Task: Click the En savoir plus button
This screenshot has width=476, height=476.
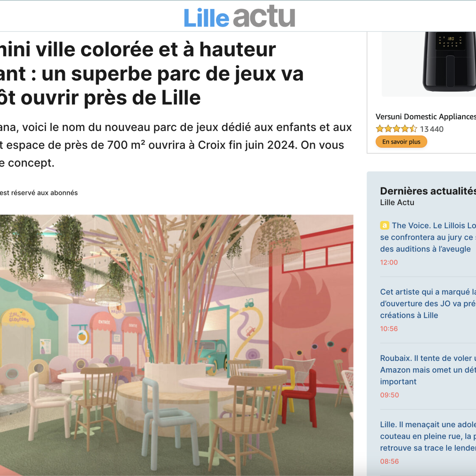Action: 401,142
